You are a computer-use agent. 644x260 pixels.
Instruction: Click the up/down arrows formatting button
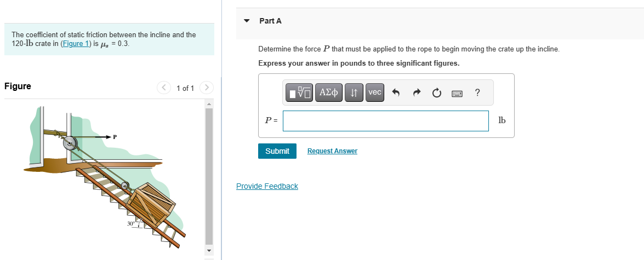[354, 93]
